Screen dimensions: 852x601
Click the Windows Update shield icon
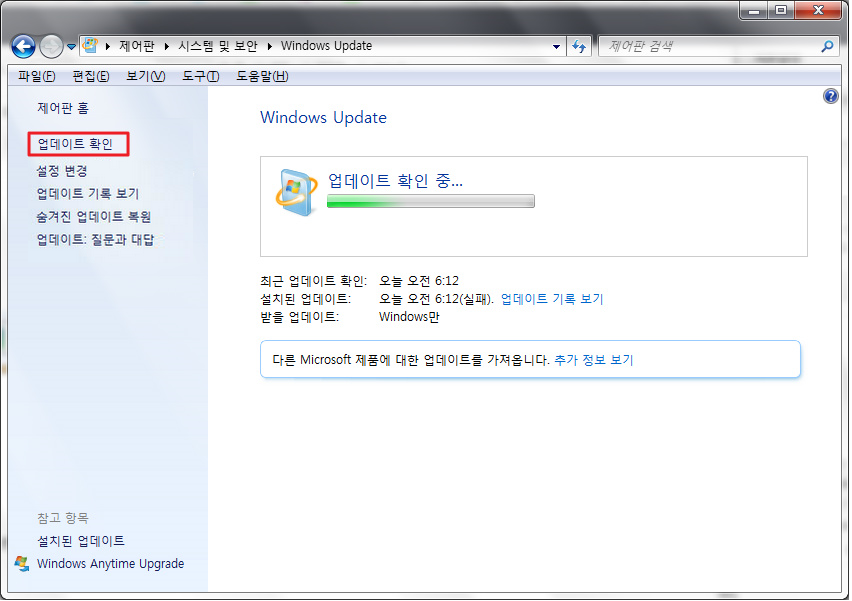point(296,193)
